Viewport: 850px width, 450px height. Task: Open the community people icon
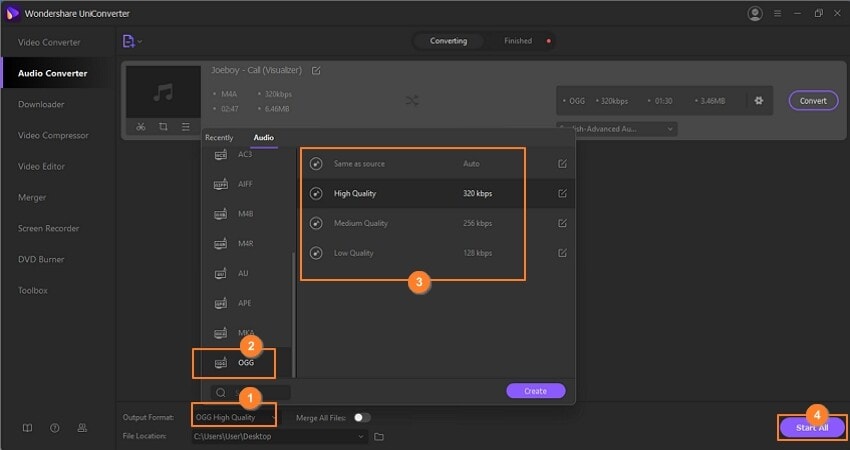pyautogui.click(x=82, y=428)
